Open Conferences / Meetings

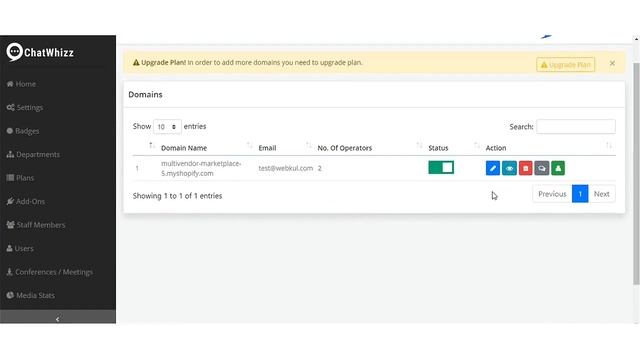(x=50, y=272)
